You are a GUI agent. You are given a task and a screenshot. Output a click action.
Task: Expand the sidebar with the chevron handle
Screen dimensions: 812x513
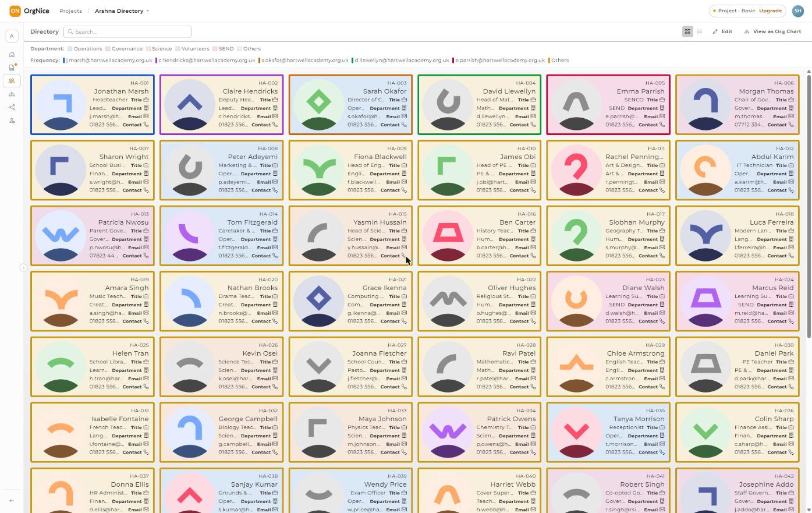coord(23,268)
